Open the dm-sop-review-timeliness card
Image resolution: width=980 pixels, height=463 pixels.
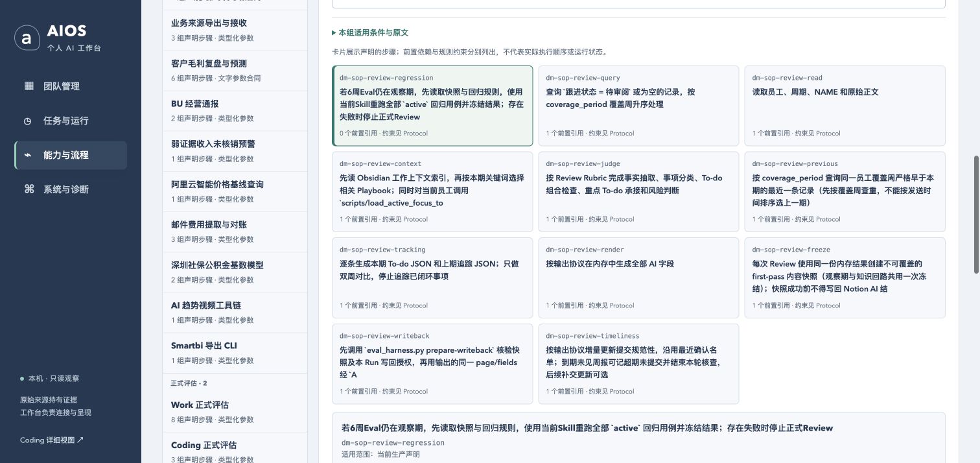point(638,364)
